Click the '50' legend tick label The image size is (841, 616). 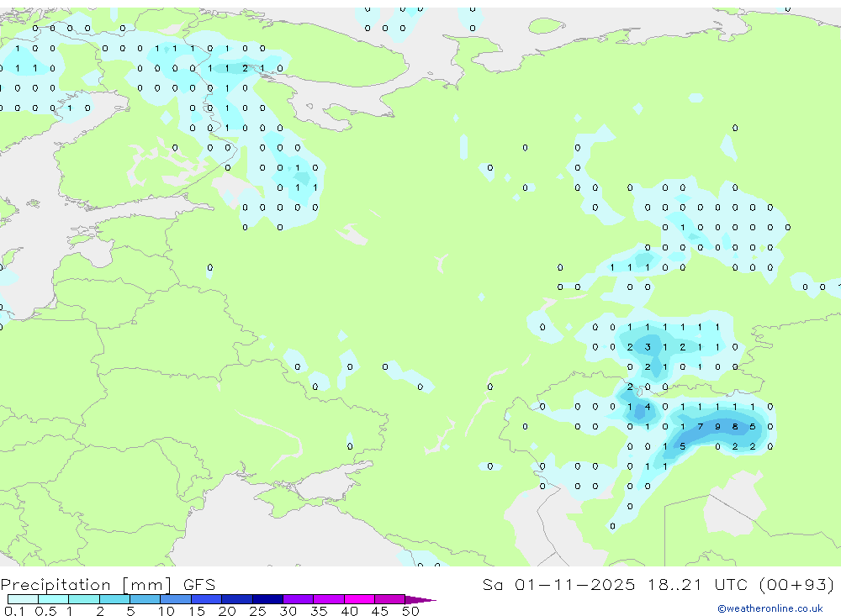pyautogui.click(x=411, y=611)
